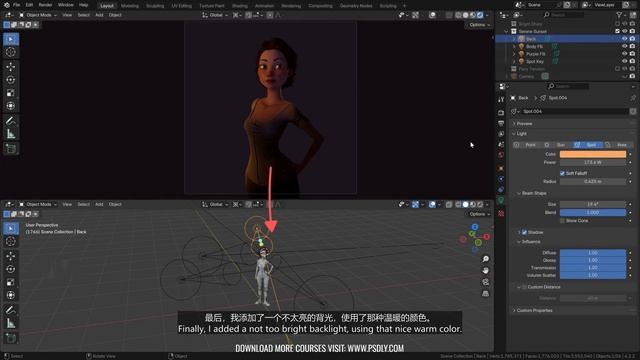Select rendered viewport shading in top viewport

(x=480, y=15)
